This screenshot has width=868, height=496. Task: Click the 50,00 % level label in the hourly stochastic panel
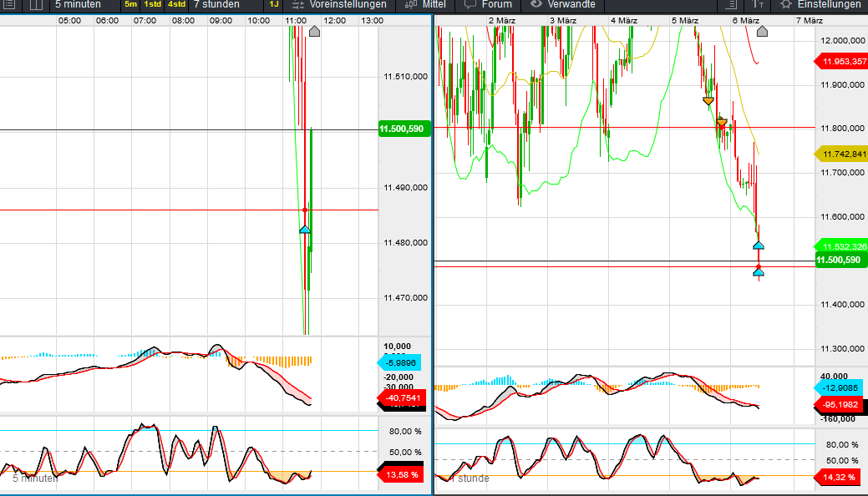[842, 461]
